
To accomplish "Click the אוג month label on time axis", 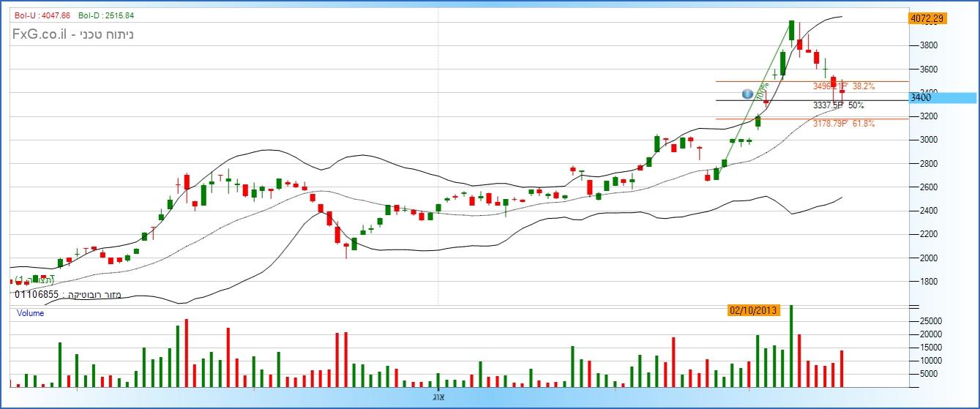I will pos(441,397).
